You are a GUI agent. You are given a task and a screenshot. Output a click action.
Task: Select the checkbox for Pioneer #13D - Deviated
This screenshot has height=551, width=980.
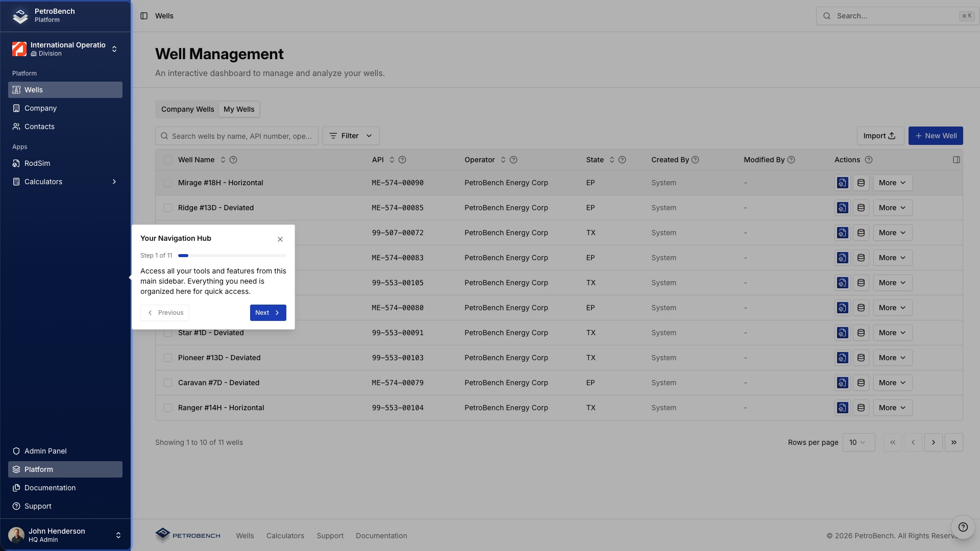(168, 358)
